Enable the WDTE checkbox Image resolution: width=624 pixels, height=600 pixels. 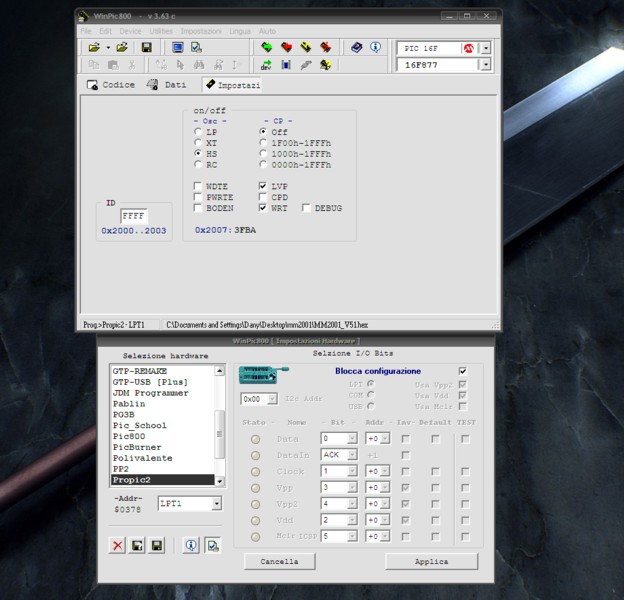tap(198, 187)
